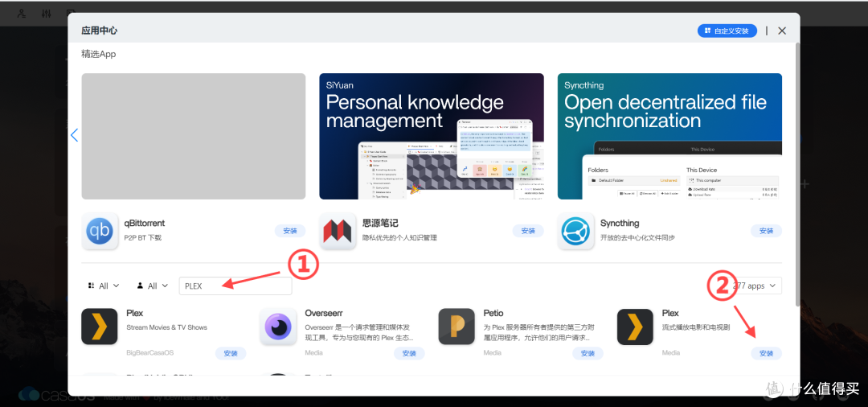Open the 思源笔记 app title
This screenshot has width=868, height=407.
click(x=380, y=223)
